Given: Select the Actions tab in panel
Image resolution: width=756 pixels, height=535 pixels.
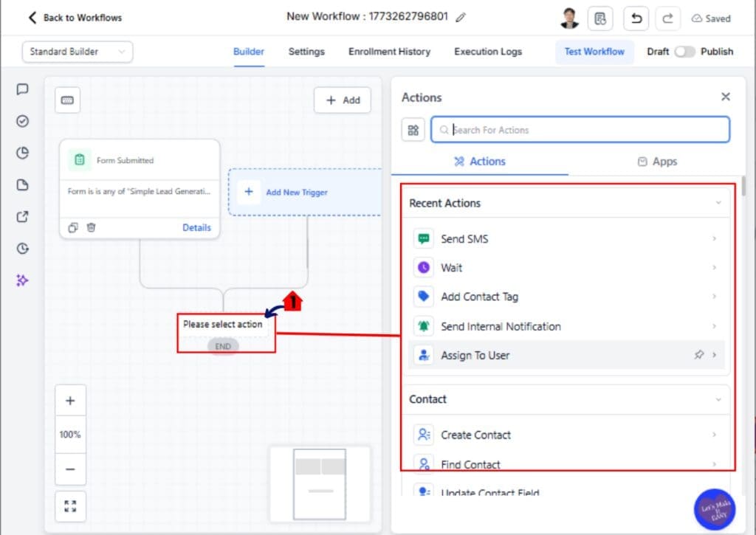Looking at the screenshot, I should [x=480, y=162].
